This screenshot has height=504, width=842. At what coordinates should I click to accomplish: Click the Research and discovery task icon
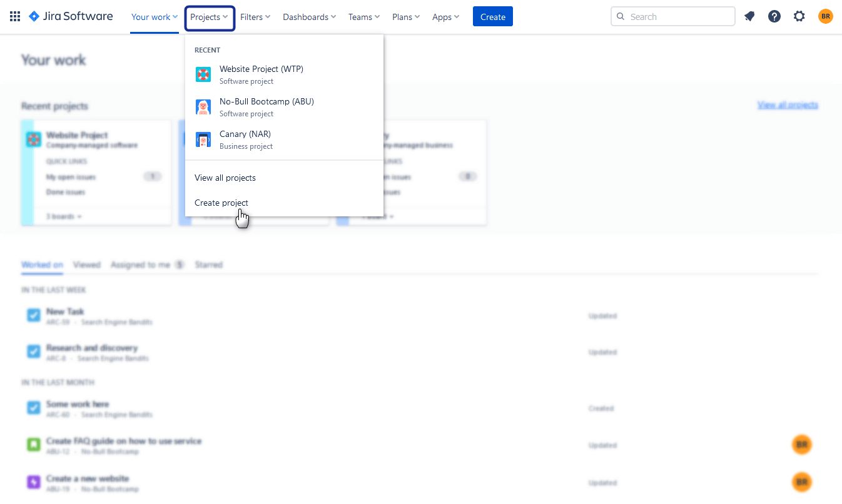click(x=34, y=351)
